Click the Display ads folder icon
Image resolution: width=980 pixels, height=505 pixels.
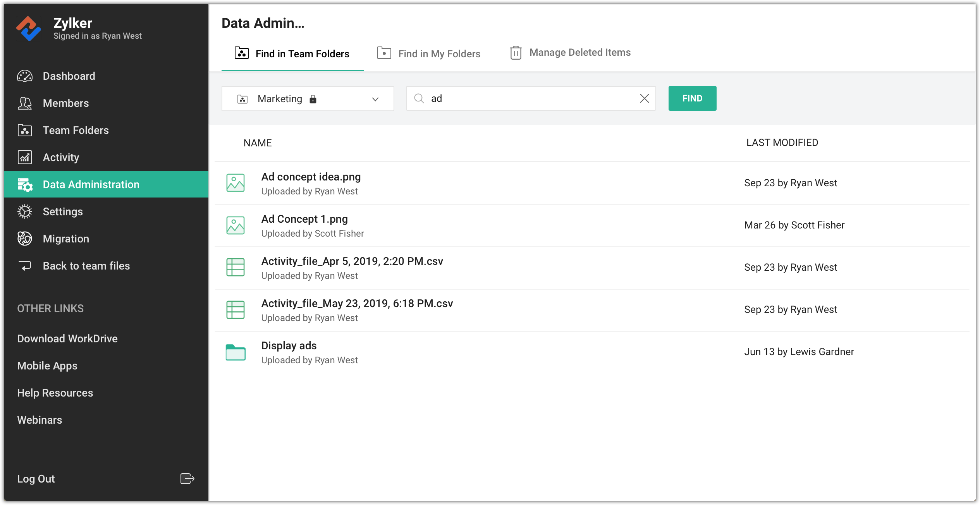point(236,352)
